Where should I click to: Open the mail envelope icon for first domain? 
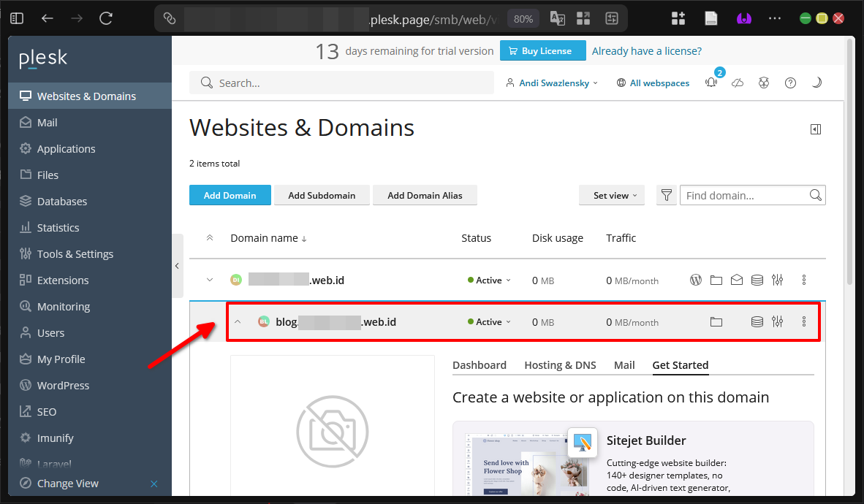[x=736, y=280]
